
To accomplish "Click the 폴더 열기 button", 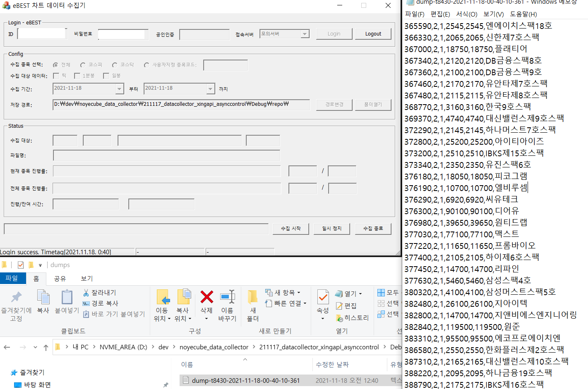I will 373,105.
